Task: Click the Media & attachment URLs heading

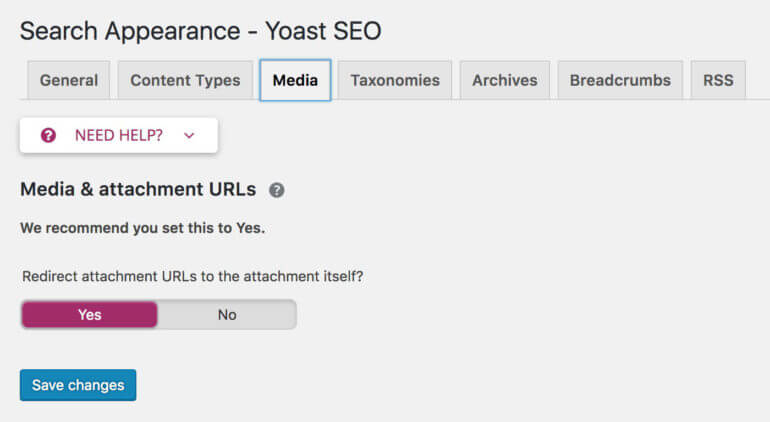Action: [138, 189]
